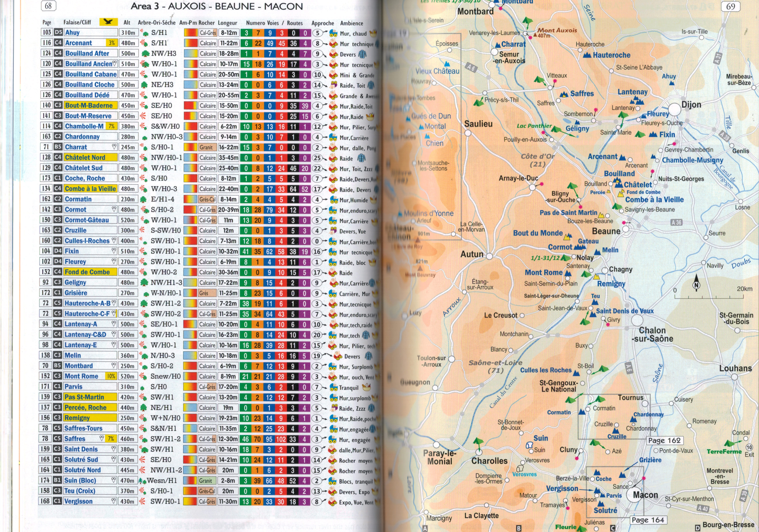Click the Dijon city circle on the map
The image size is (759, 532).
pos(674,109)
